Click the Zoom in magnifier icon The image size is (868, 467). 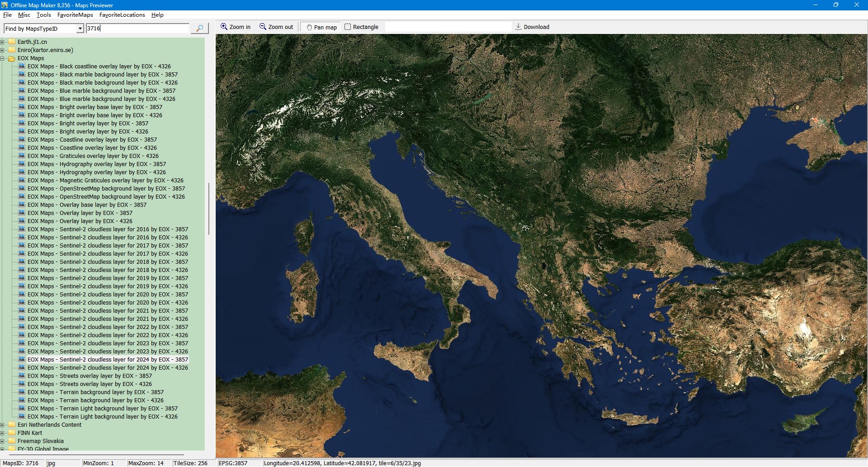pos(224,27)
